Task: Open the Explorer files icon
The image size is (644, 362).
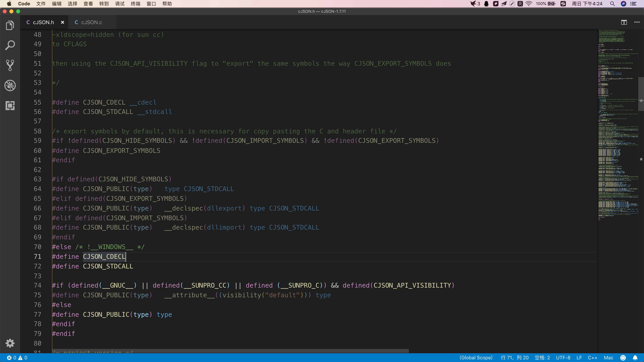Action: [10, 25]
